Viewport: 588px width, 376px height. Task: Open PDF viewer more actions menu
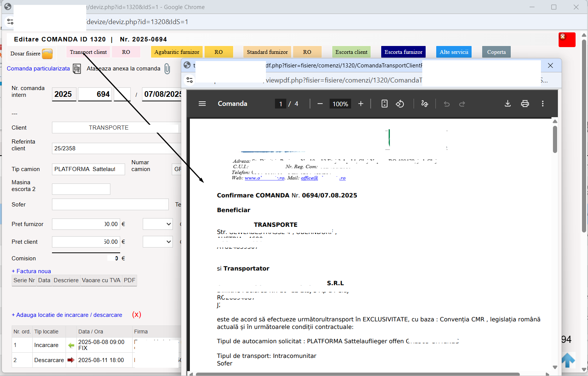point(542,104)
